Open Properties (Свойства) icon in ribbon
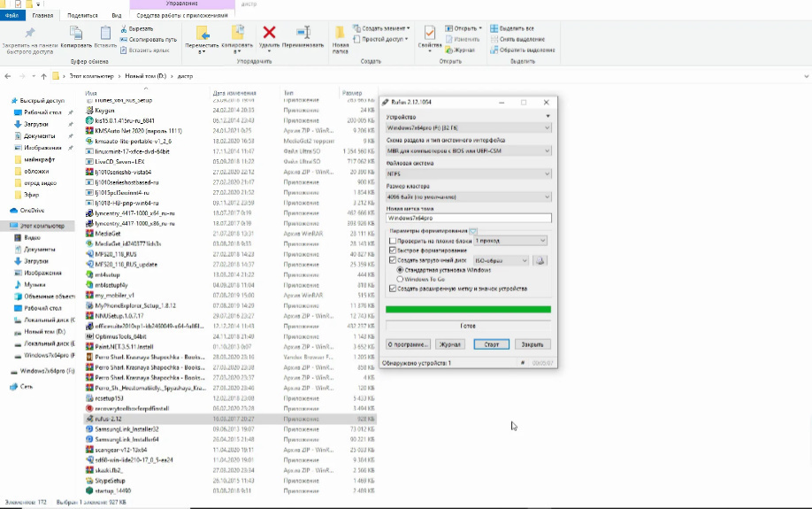This screenshot has width=812, height=509. pos(430,33)
